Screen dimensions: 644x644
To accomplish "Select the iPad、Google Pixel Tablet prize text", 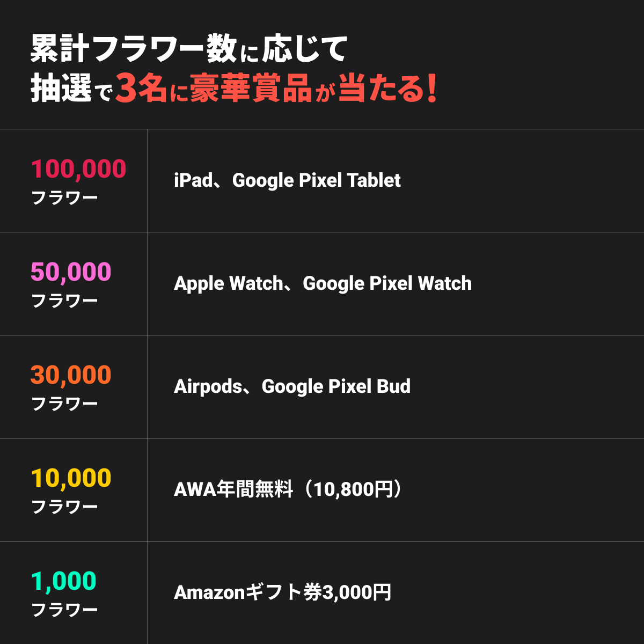I will click(x=287, y=180).
